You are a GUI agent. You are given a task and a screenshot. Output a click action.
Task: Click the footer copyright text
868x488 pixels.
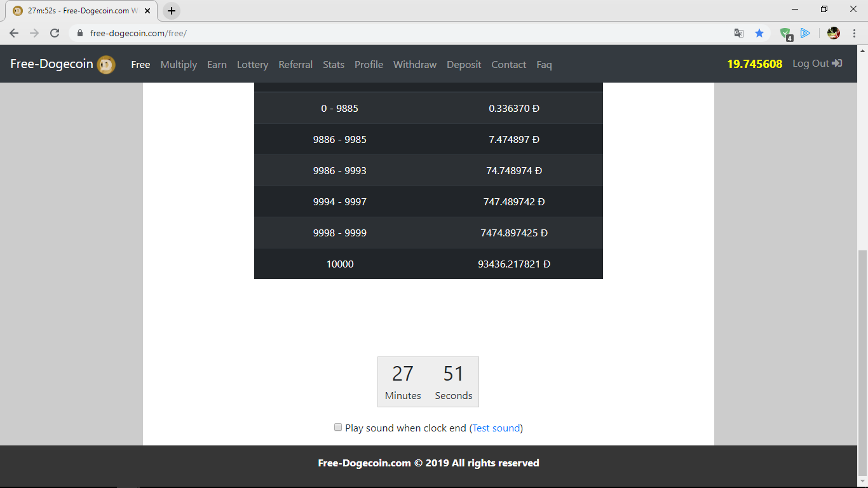[428, 463]
